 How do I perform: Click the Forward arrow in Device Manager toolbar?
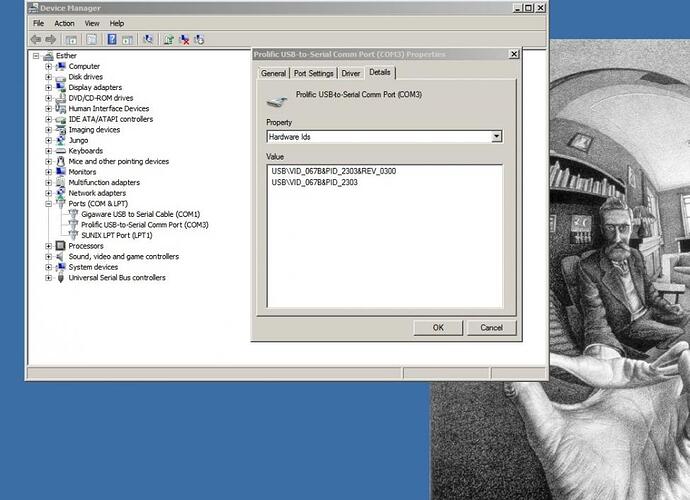pos(51,40)
